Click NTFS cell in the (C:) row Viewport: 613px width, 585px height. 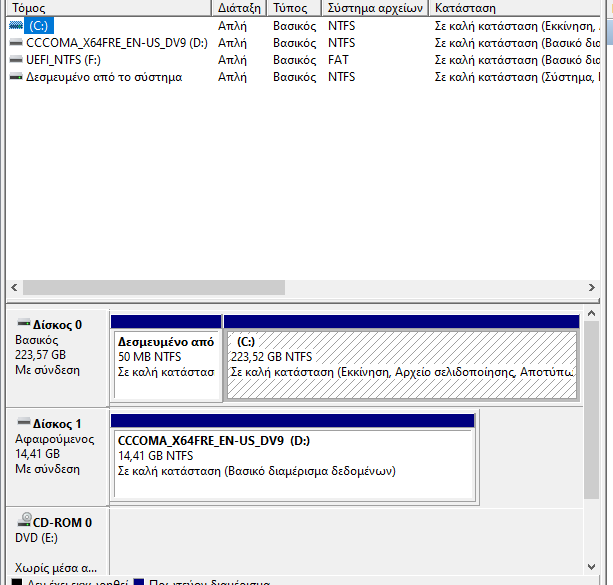tap(342, 26)
